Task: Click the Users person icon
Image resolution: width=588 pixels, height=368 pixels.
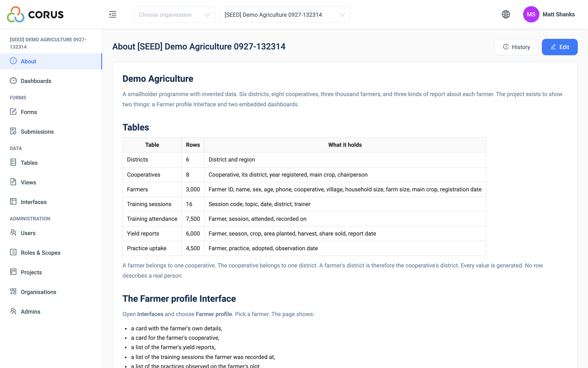Action: pyautogui.click(x=13, y=233)
